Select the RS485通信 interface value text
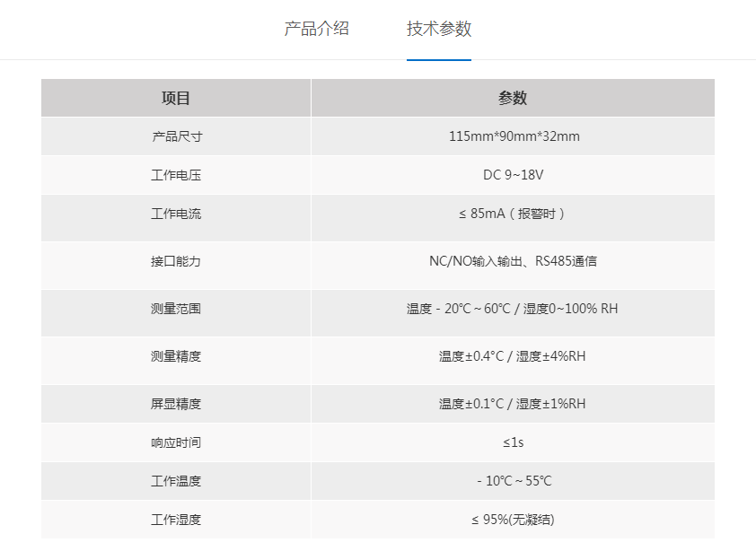This screenshot has width=756, height=560. pyautogui.click(x=566, y=261)
